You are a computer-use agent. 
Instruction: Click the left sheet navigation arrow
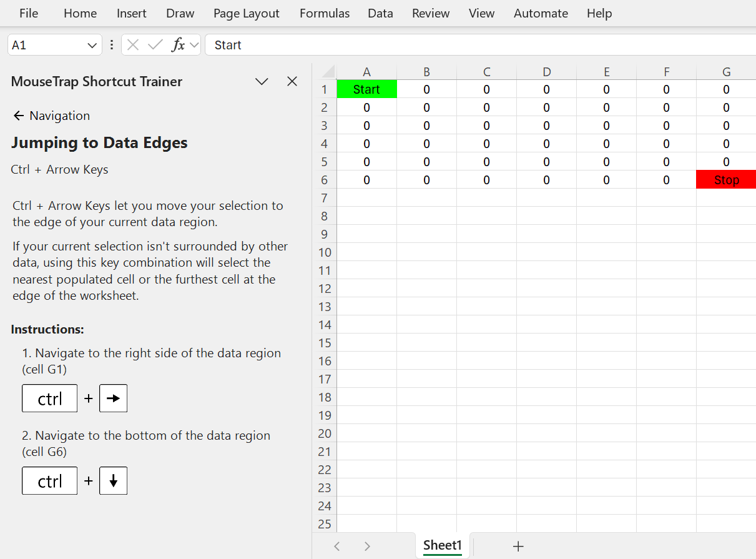coord(337,546)
